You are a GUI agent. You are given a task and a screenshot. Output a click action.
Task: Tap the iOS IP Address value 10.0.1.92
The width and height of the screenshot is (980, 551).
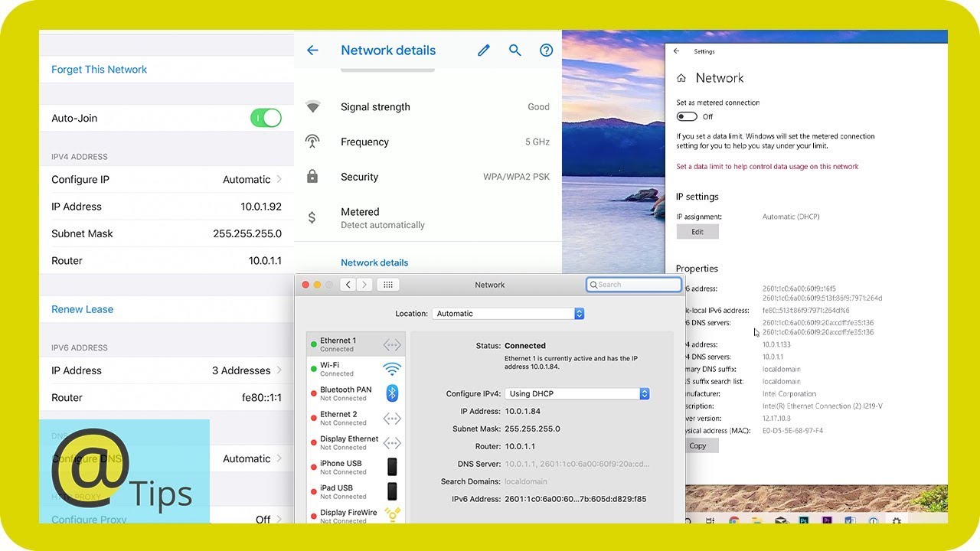261,207
